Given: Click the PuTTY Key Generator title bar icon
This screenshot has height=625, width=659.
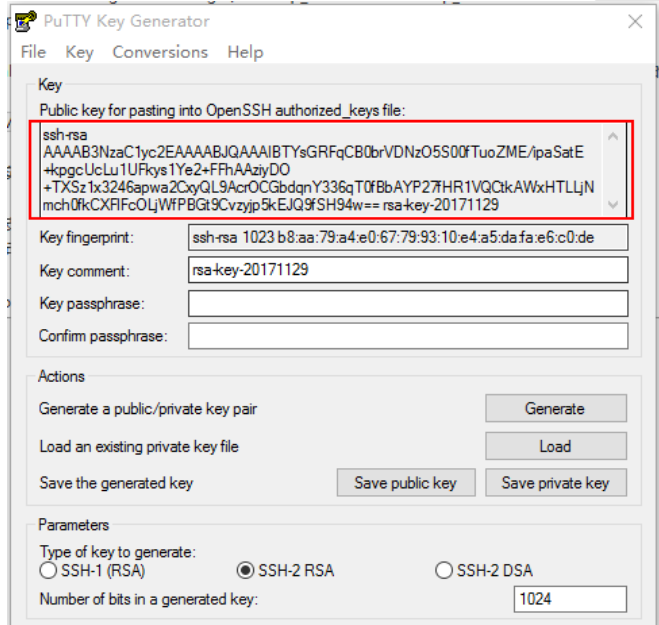Looking at the screenshot, I should [25, 21].
